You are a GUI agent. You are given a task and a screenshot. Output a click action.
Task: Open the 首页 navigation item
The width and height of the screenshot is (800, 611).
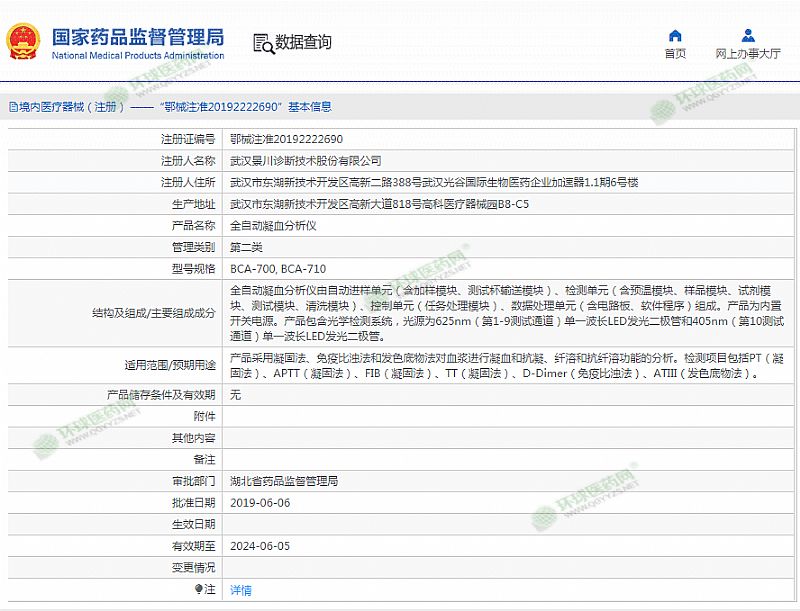pyautogui.click(x=675, y=54)
